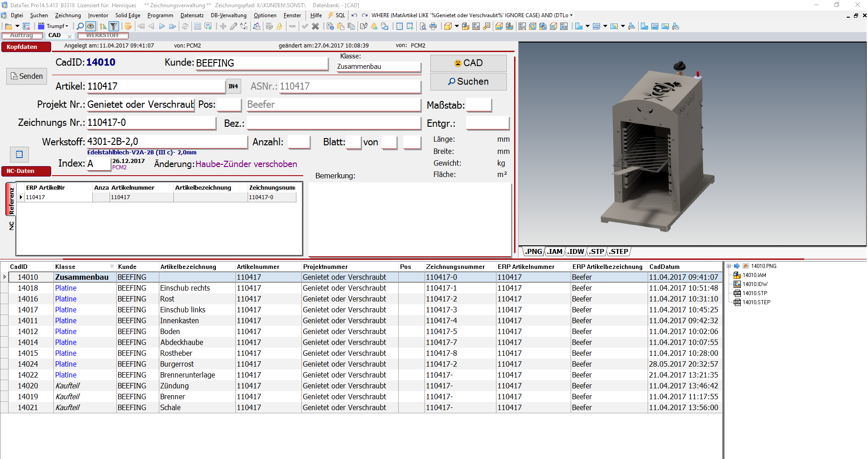The image size is (868, 459).
Task: Switch to the Auftrag tab
Action: (22, 35)
